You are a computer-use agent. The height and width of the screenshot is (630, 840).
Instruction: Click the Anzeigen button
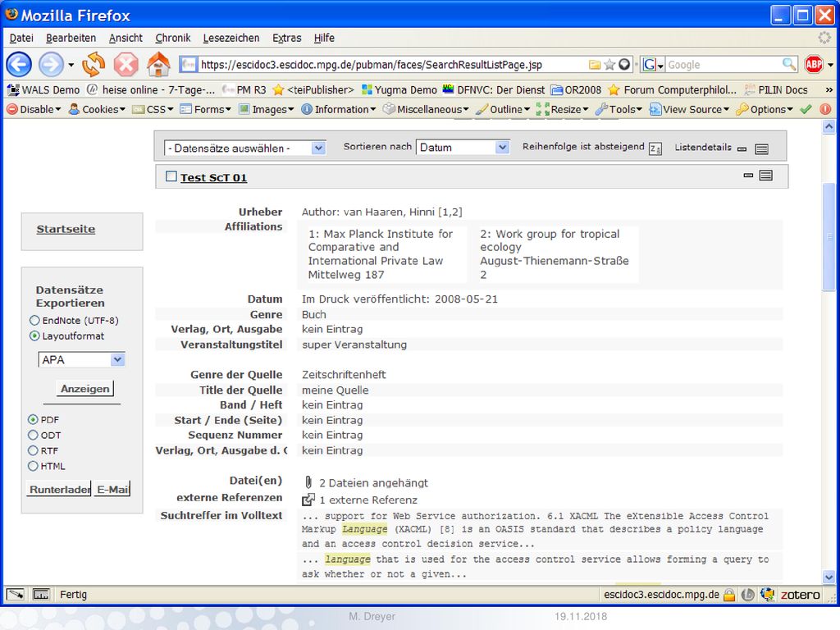tap(84, 388)
